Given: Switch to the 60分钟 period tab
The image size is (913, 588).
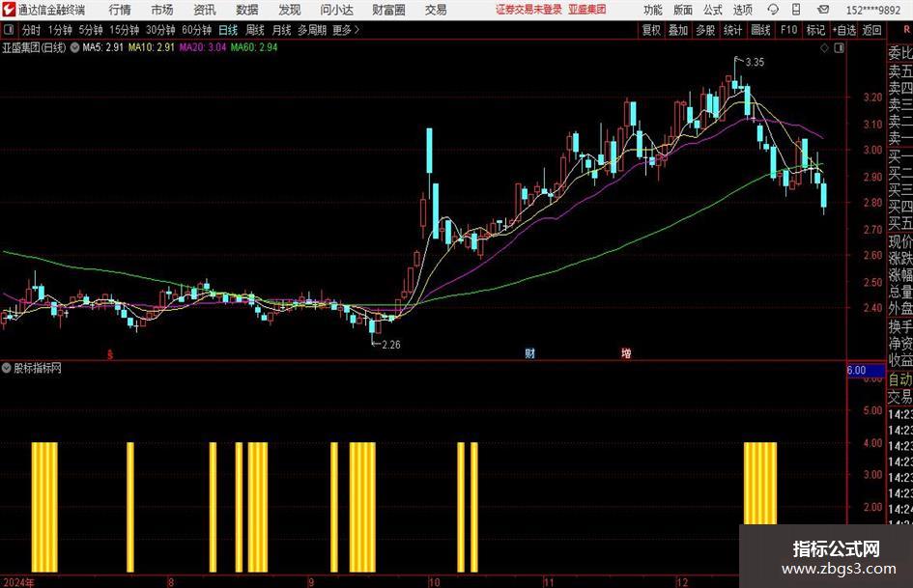Looking at the screenshot, I should pyautogui.click(x=197, y=30).
